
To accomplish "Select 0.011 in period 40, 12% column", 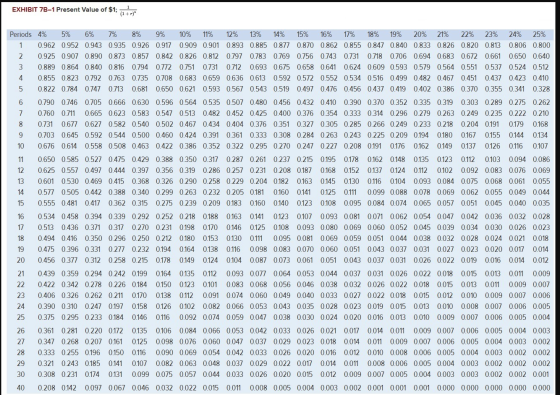I will pos(233,388).
